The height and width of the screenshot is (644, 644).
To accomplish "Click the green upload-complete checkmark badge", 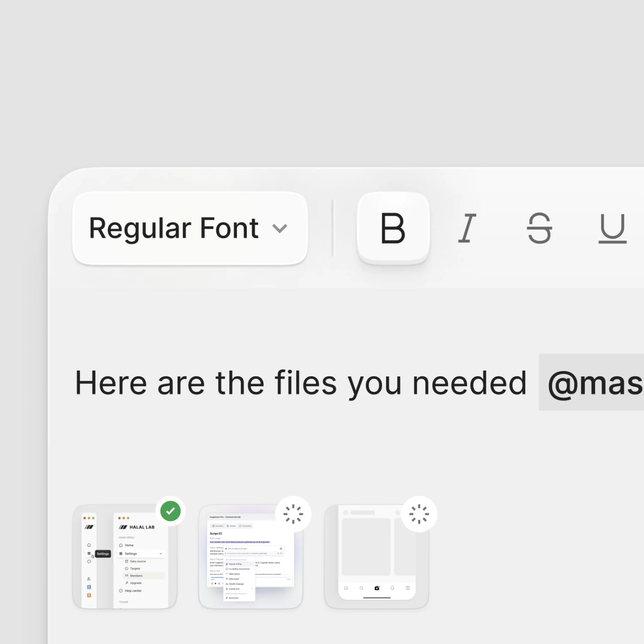I will pos(170,511).
